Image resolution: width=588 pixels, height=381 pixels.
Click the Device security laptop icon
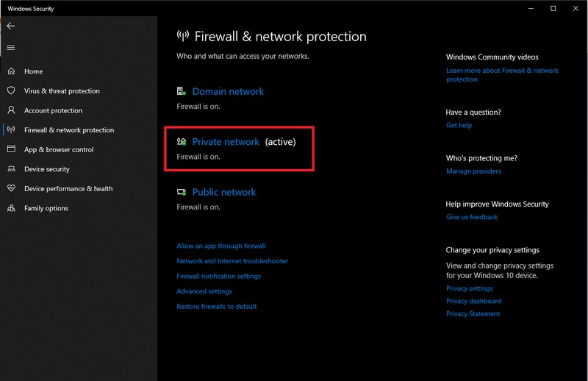tap(11, 169)
